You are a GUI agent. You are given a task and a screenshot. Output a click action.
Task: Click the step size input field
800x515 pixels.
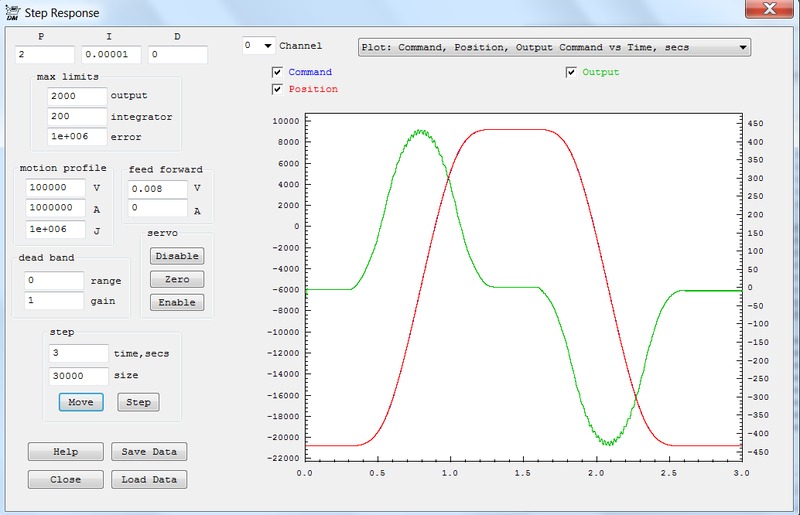pos(77,376)
